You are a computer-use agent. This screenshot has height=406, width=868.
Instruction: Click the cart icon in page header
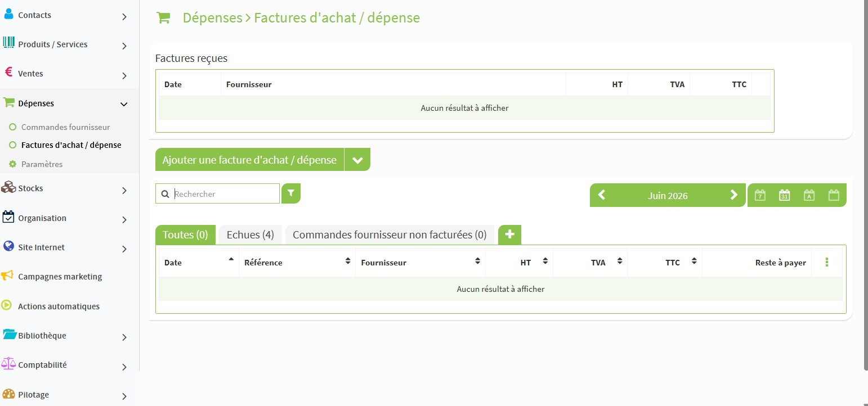(x=163, y=18)
